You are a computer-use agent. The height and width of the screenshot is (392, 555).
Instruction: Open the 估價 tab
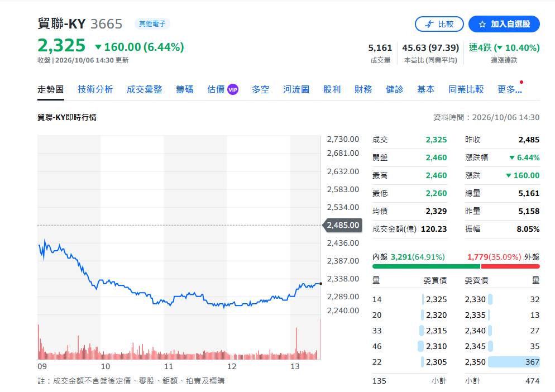tap(216, 89)
